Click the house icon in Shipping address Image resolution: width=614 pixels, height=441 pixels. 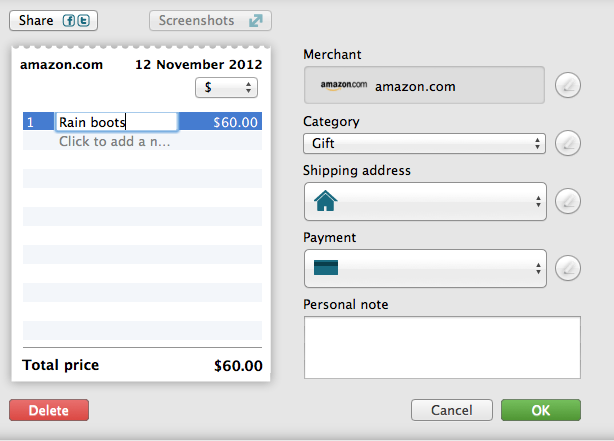pos(325,201)
